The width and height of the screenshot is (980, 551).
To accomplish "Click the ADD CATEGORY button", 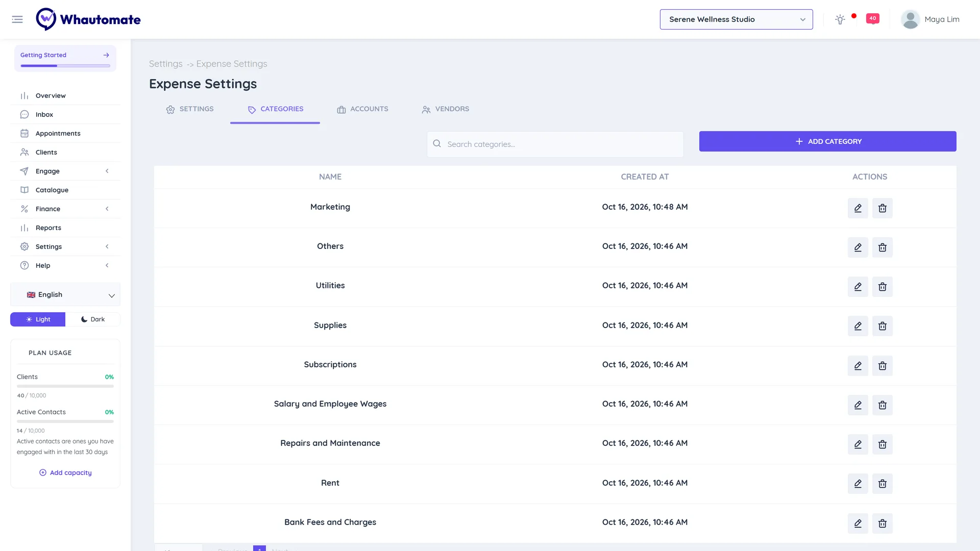I will [x=827, y=141].
